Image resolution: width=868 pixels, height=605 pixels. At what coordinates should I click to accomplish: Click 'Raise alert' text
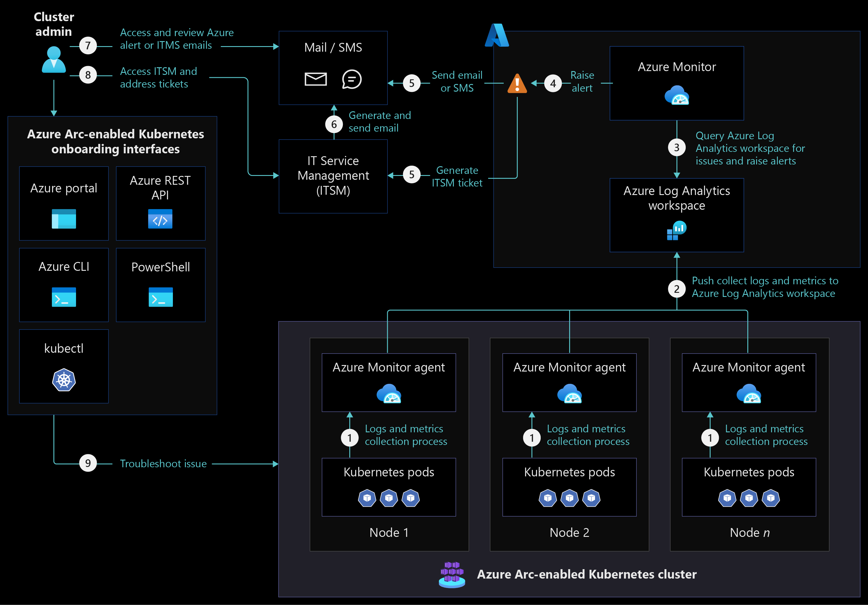point(582,82)
